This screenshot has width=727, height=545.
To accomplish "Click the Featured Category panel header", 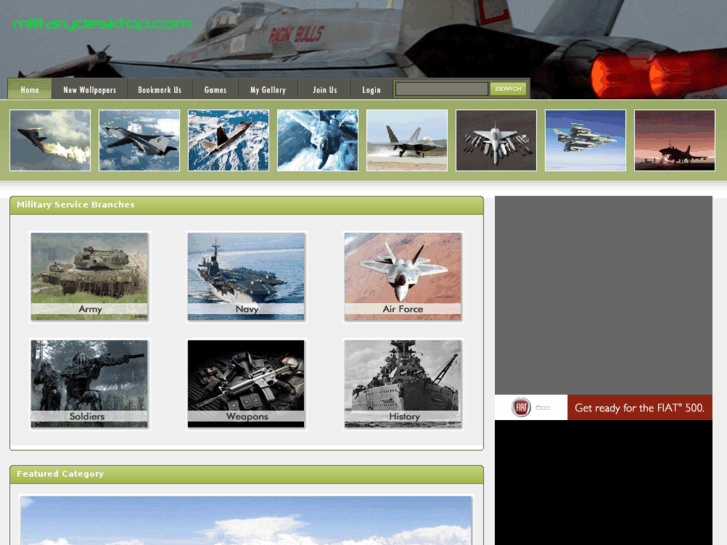I will (x=246, y=474).
